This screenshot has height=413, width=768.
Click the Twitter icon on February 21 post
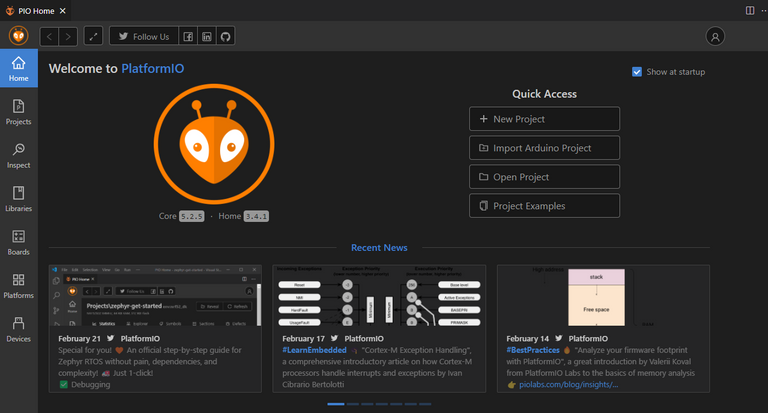(111, 339)
